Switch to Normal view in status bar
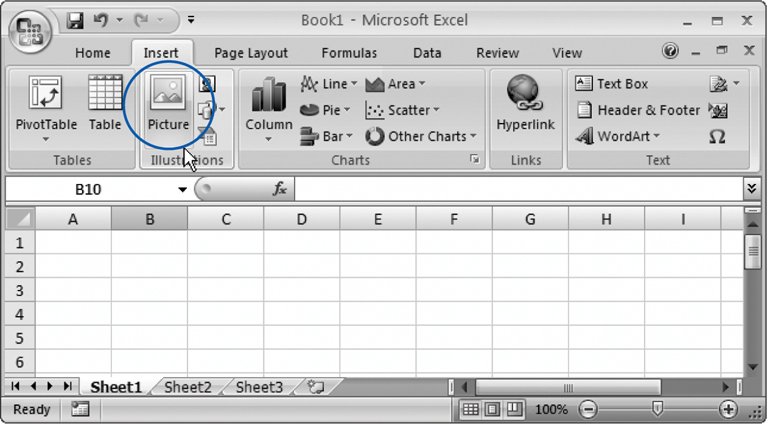The height and width of the screenshot is (424, 768). coord(471,410)
